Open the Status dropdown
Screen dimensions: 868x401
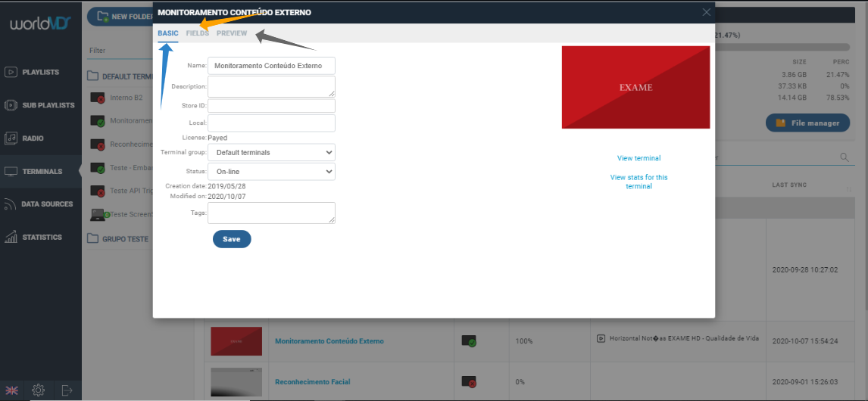pos(271,172)
